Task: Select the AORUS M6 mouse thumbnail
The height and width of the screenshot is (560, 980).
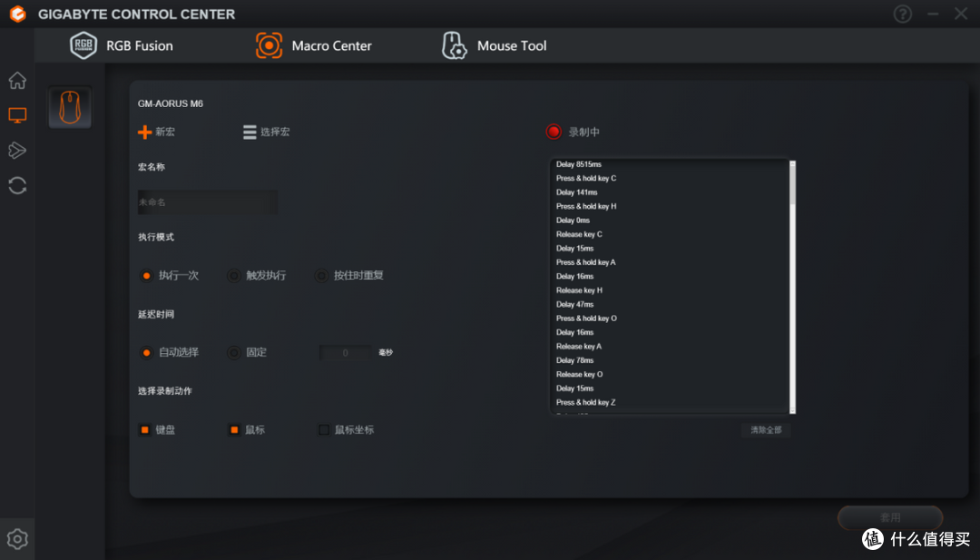Action: pyautogui.click(x=70, y=107)
